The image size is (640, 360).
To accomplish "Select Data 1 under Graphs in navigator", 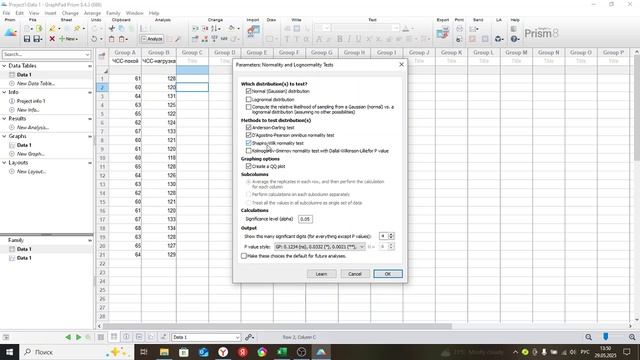I will [x=24, y=145].
